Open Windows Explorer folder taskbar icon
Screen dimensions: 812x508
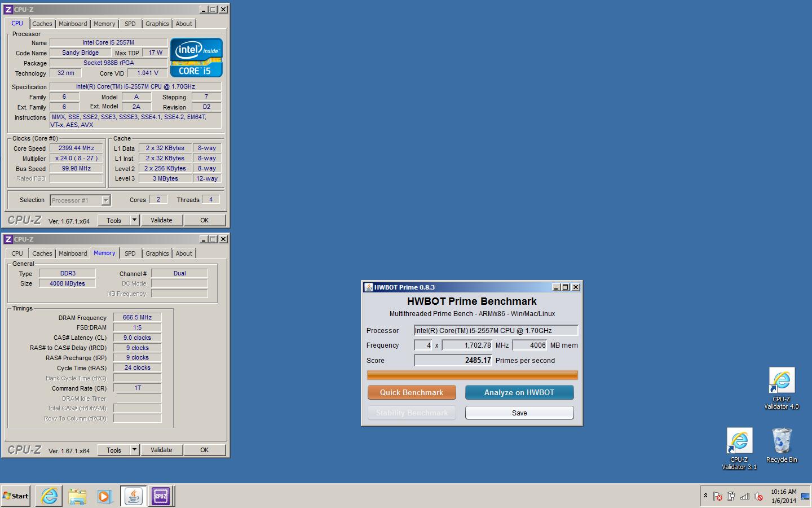click(x=77, y=496)
